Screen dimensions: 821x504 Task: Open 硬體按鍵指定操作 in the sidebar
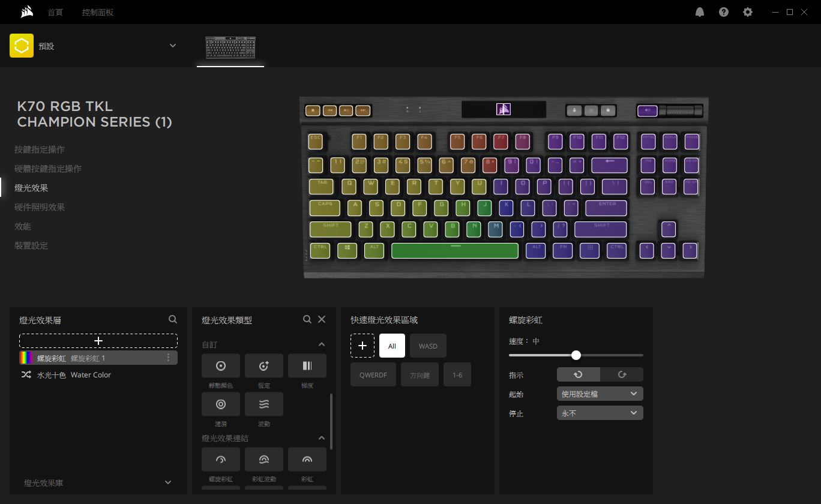48,169
